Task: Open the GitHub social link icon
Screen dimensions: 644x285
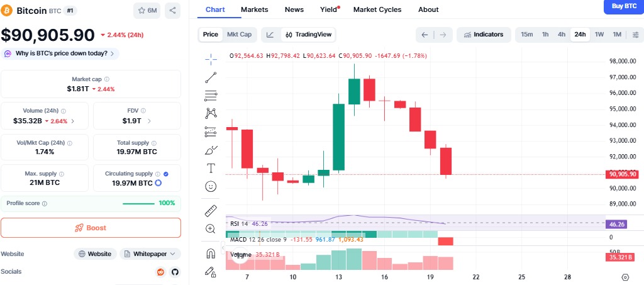Action: coord(175,272)
